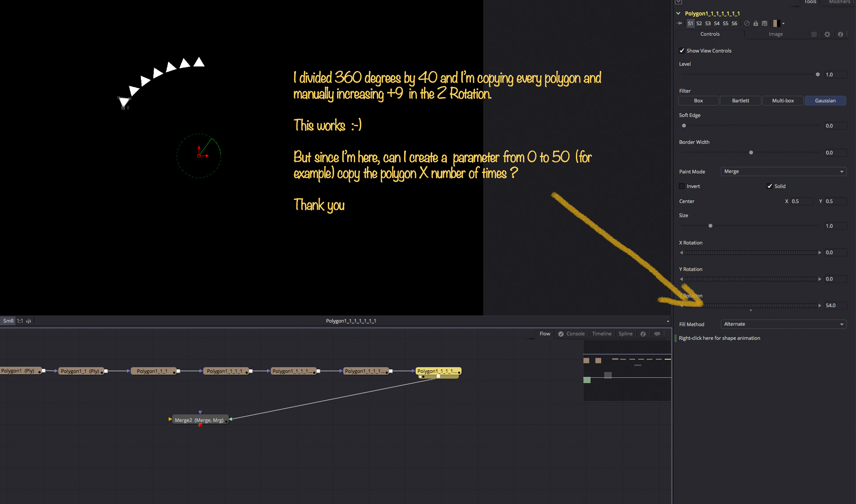This screenshot has width=856, height=504.
Task: Increase X Rotation with right arrow
Action: (x=820, y=252)
